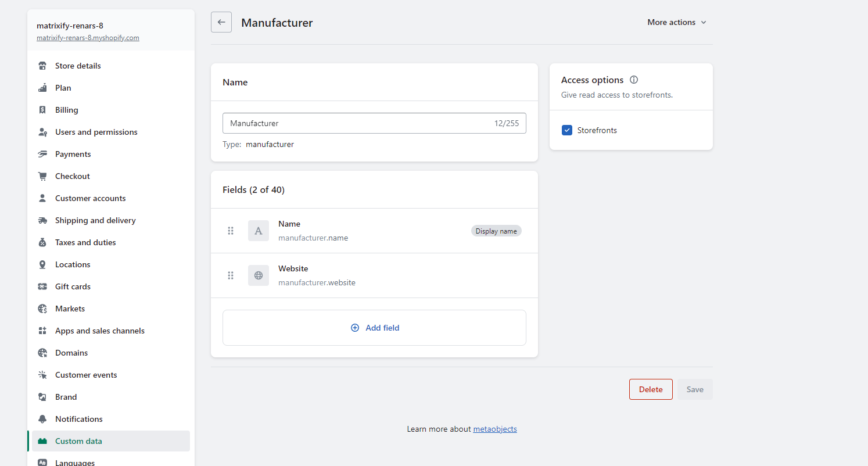Click the drag handle for Website field
Viewport: 868px width, 466px height.
tap(231, 275)
